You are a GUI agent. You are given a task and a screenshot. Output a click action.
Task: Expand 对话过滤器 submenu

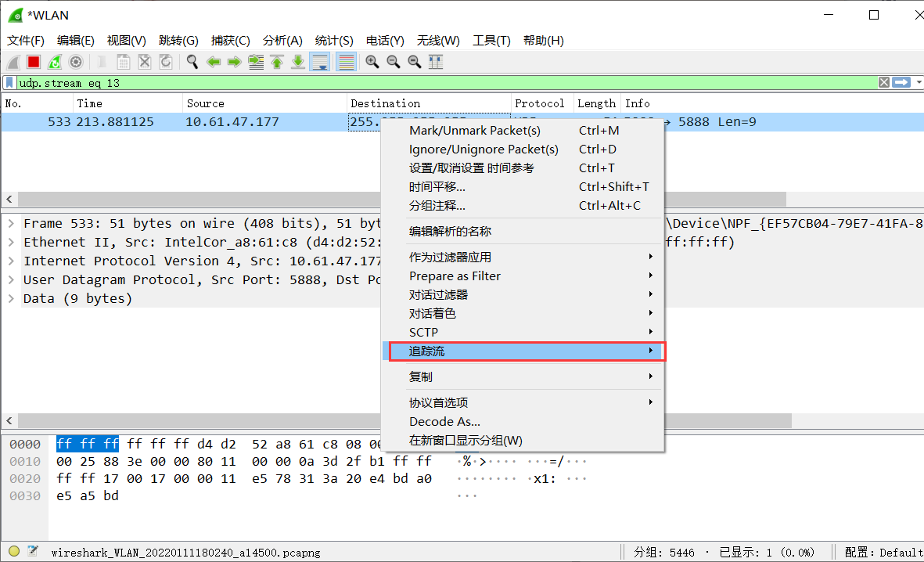[x=523, y=295]
